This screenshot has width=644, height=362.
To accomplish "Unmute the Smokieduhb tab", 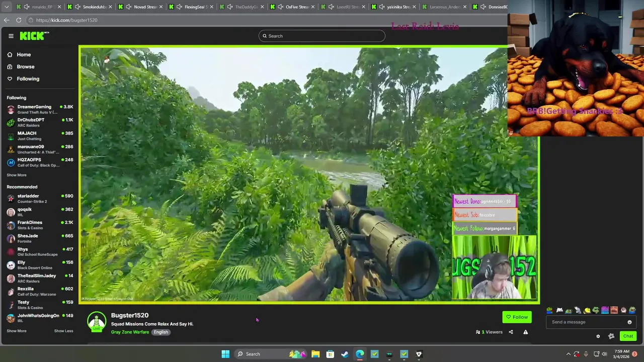I will pyautogui.click(x=77, y=7).
